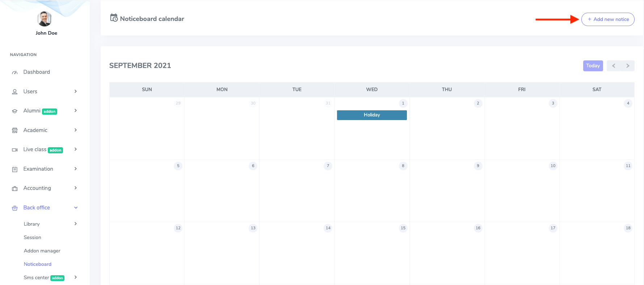This screenshot has width=644, height=285.
Task: Click the Academic building icon
Action: point(15,131)
